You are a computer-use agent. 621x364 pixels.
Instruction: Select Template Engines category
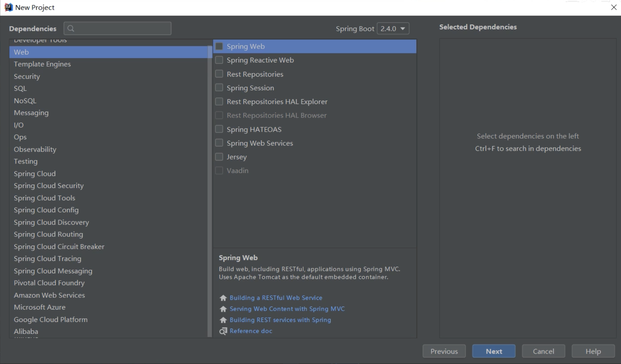pyautogui.click(x=109, y=64)
